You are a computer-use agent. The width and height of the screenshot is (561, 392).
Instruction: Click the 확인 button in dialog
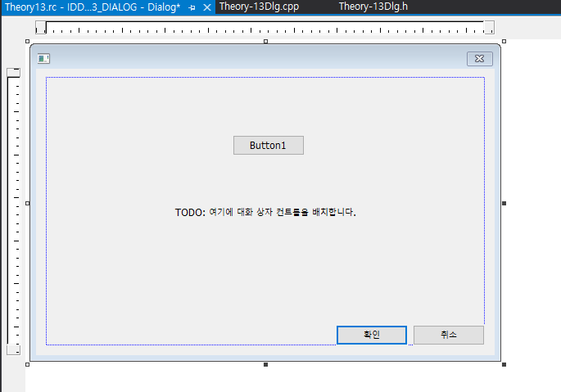372,335
